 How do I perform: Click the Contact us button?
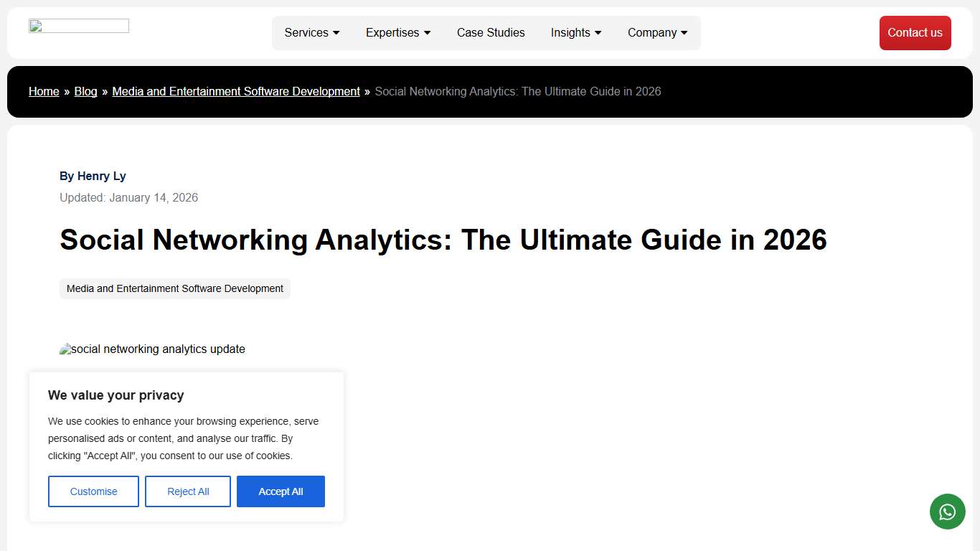915,32
